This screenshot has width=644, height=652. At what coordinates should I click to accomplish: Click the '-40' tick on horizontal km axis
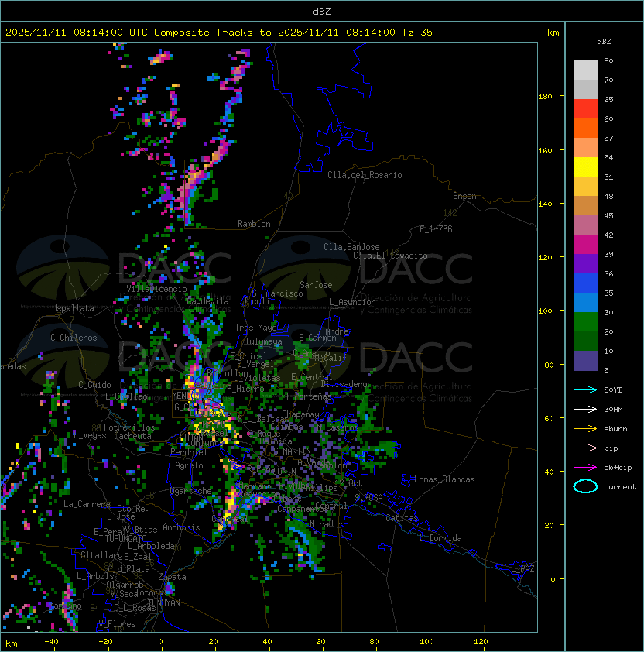click(51, 642)
